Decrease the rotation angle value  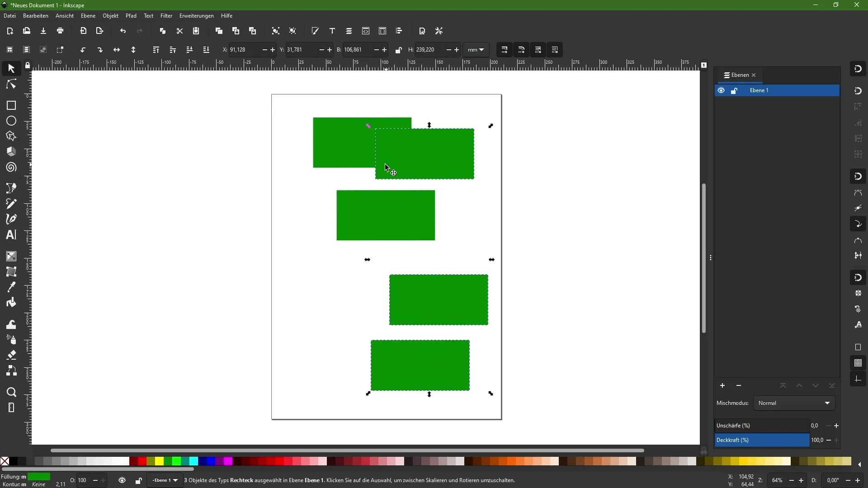click(x=849, y=481)
